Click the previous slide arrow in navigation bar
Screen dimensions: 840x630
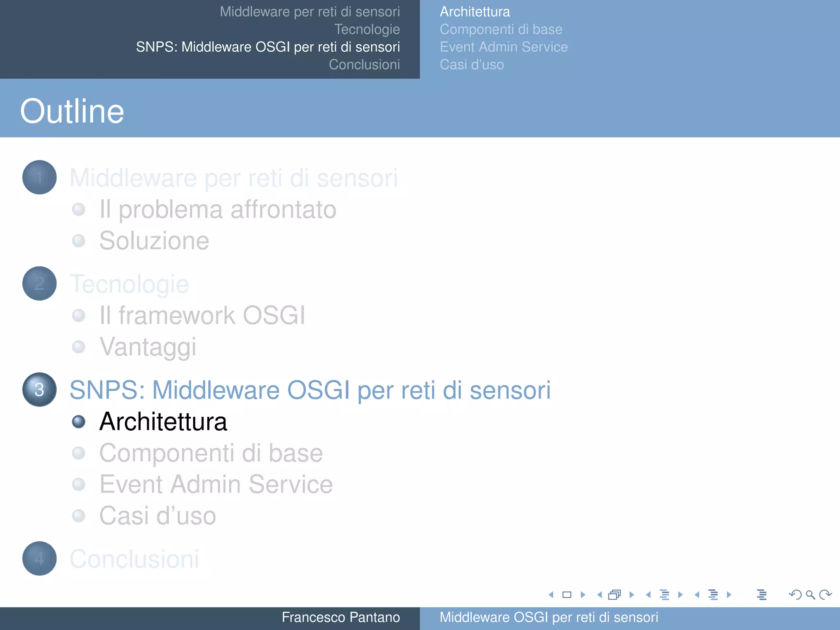coord(551,594)
